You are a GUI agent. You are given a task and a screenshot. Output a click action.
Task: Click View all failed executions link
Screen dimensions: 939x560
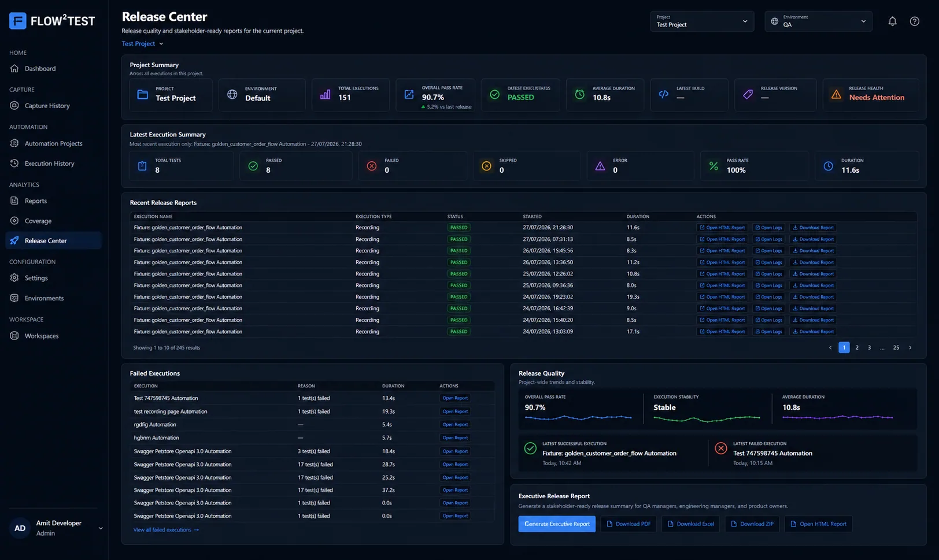pyautogui.click(x=166, y=529)
